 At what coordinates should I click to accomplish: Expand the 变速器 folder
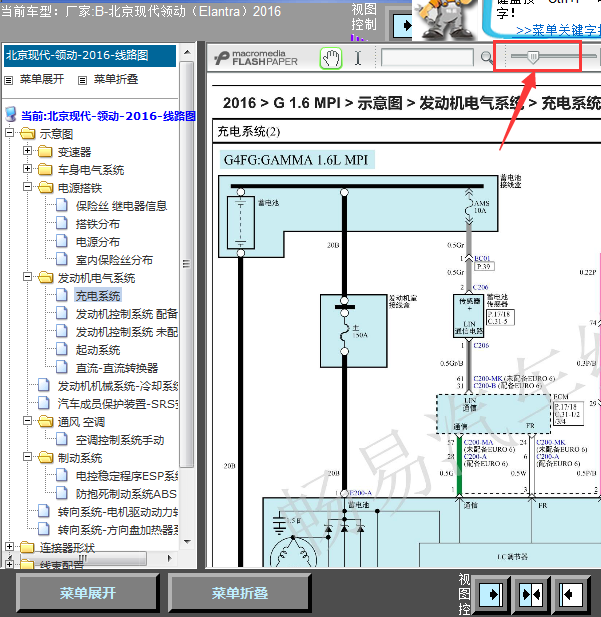(27, 151)
